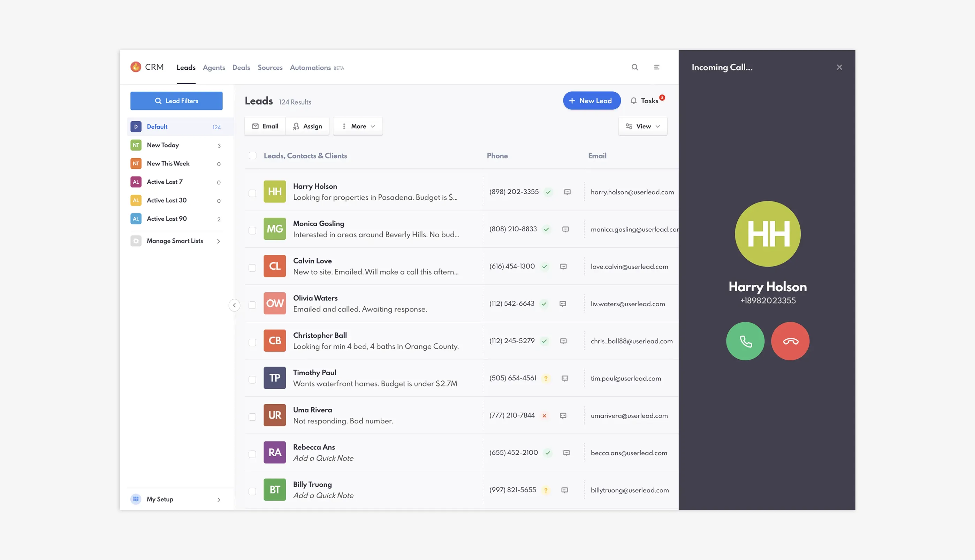Check the box for Christopher Ball

click(252, 342)
